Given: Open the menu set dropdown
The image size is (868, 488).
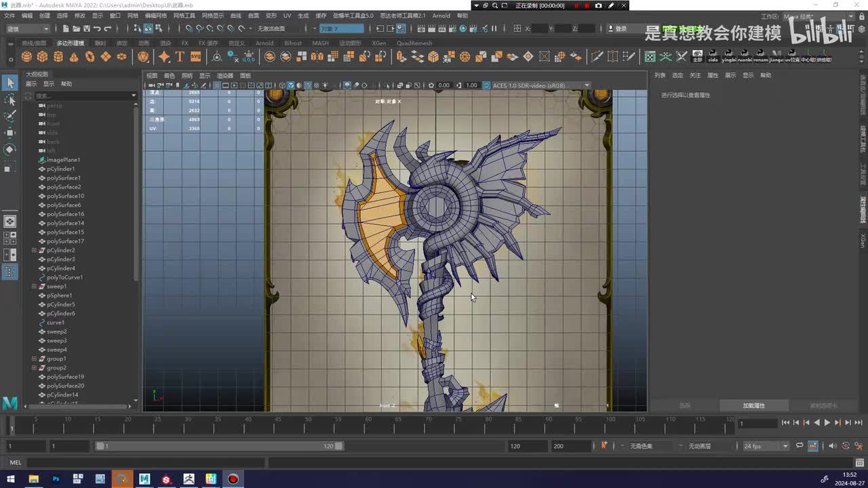Looking at the screenshot, I should click(27, 28).
